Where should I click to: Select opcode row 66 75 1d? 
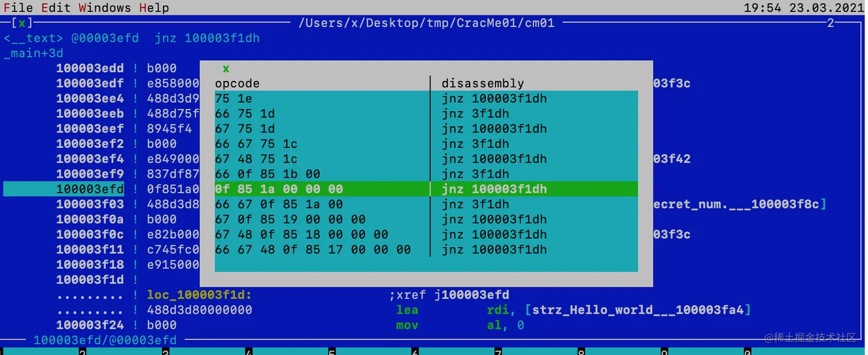pyautogui.click(x=426, y=114)
